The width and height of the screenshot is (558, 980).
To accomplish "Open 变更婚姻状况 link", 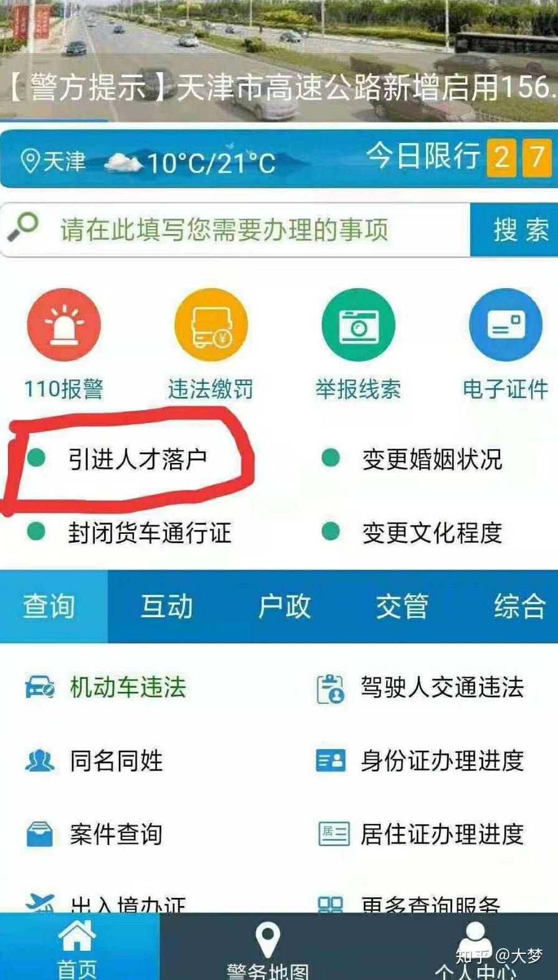I will pos(432,459).
